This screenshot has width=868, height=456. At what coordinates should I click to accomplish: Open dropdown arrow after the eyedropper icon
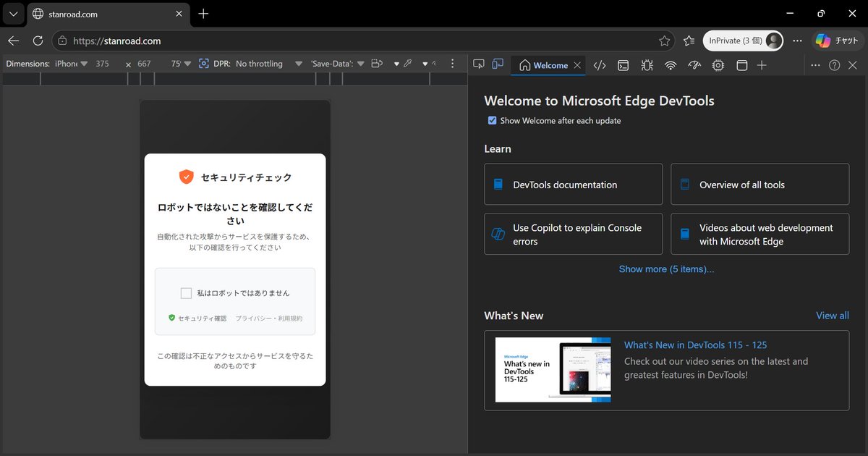tap(425, 64)
